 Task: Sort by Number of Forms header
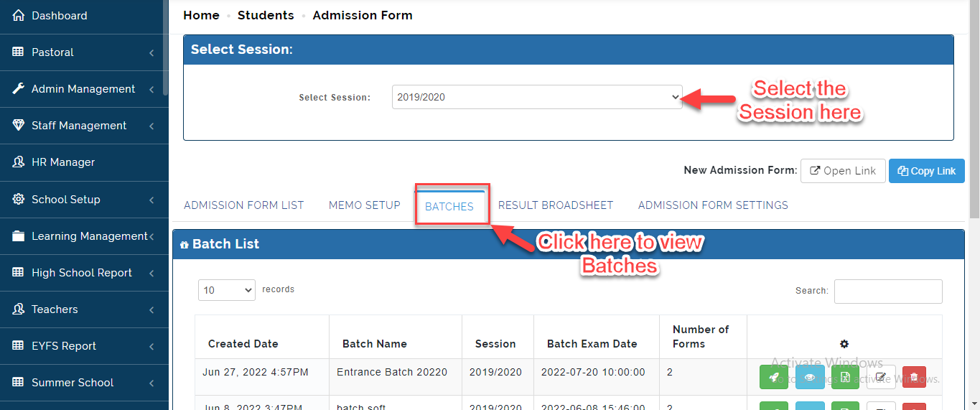pos(704,337)
